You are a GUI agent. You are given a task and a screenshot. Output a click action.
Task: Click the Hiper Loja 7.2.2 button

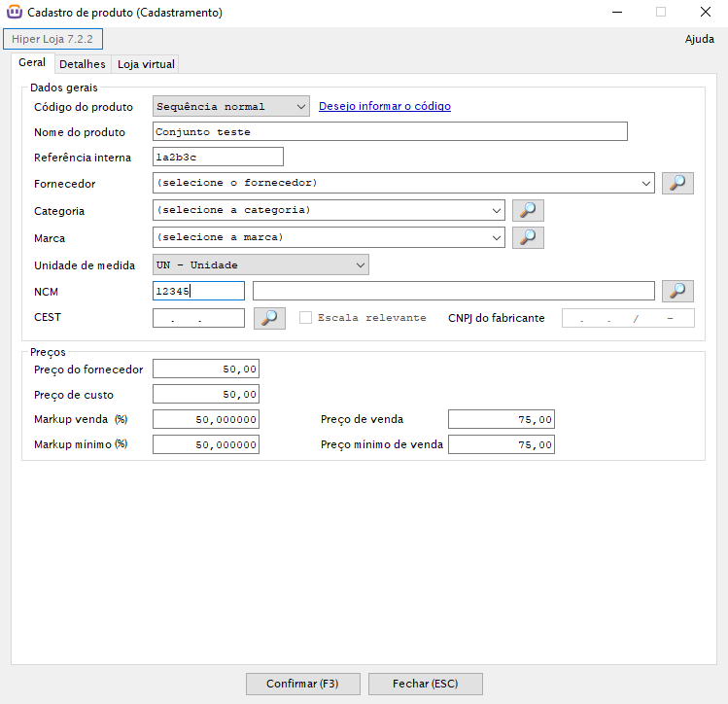[x=52, y=39]
